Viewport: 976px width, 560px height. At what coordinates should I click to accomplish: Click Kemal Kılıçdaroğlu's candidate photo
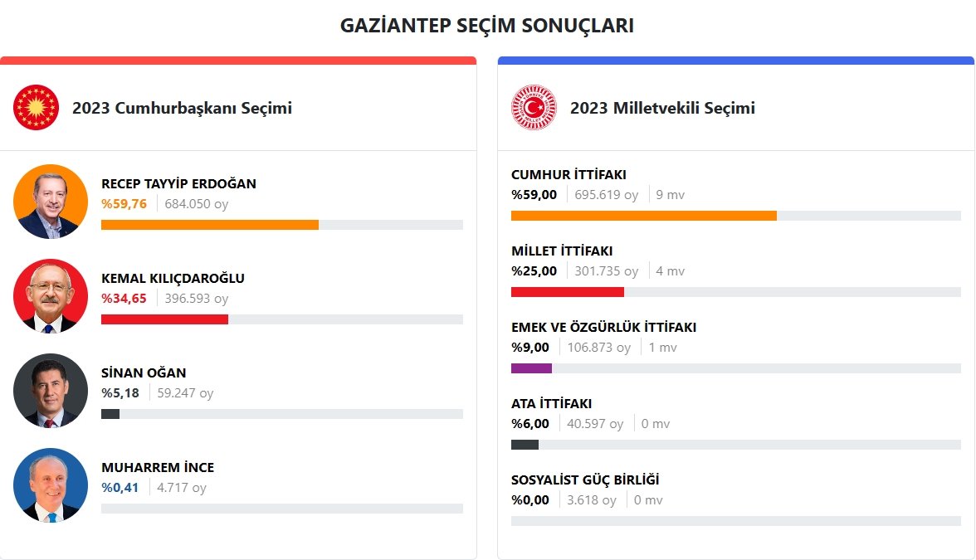[51, 296]
